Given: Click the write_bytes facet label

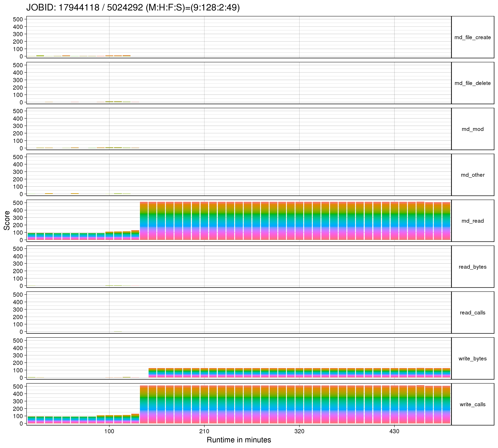Looking at the screenshot, I should (472, 359).
